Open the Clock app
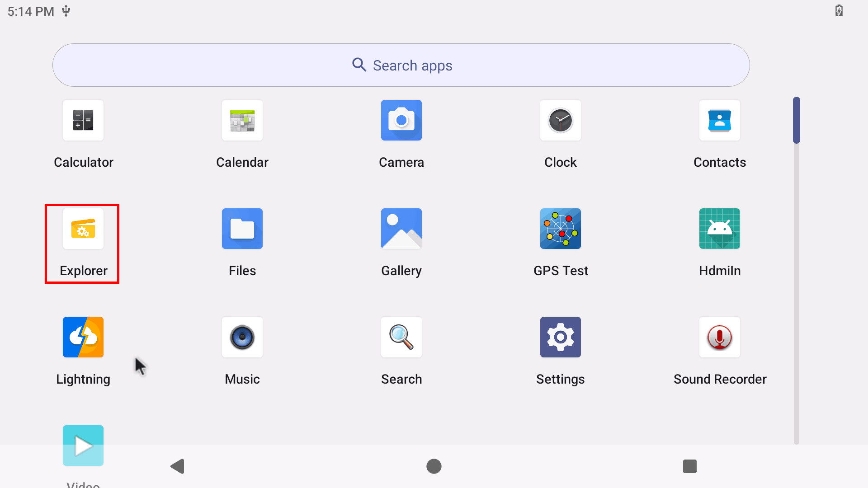 click(561, 121)
